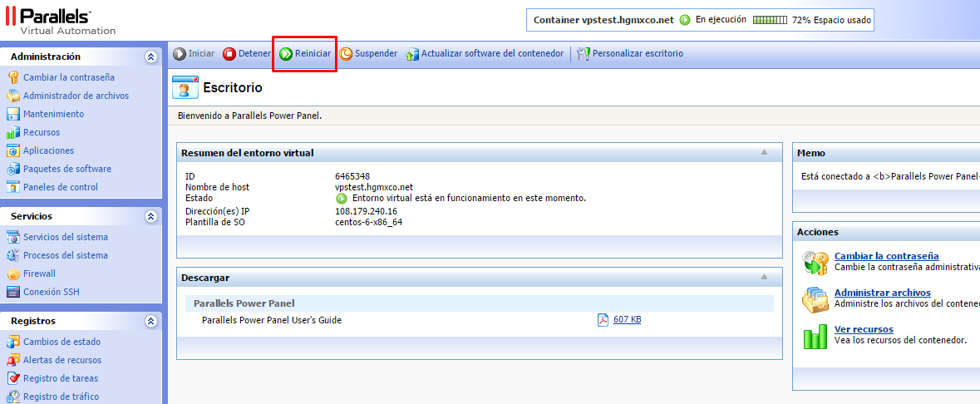
Task: Open the 607 KB user's guide download link
Action: 628,319
